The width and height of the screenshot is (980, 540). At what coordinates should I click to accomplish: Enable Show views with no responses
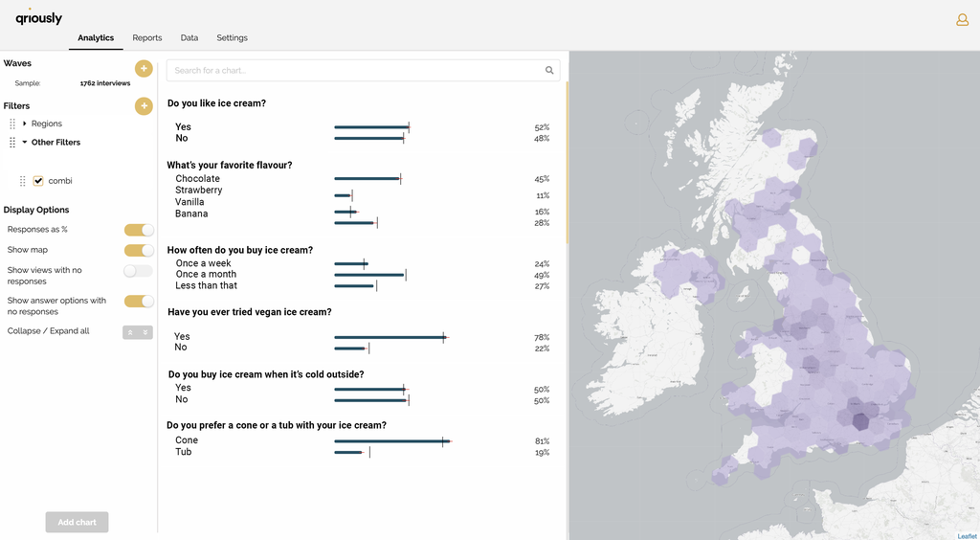[x=139, y=271]
